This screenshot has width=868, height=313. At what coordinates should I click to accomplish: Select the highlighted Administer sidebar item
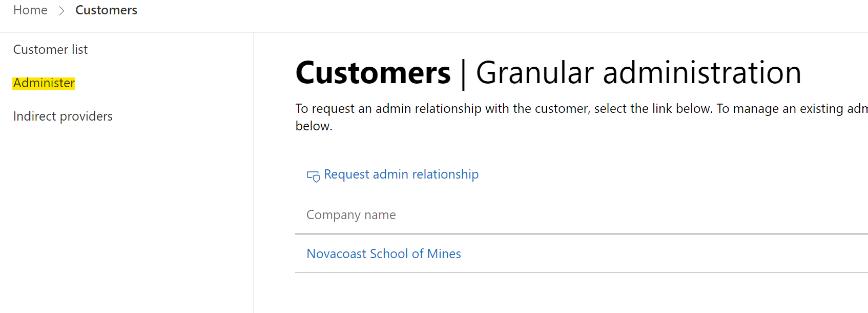(x=44, y=83)
